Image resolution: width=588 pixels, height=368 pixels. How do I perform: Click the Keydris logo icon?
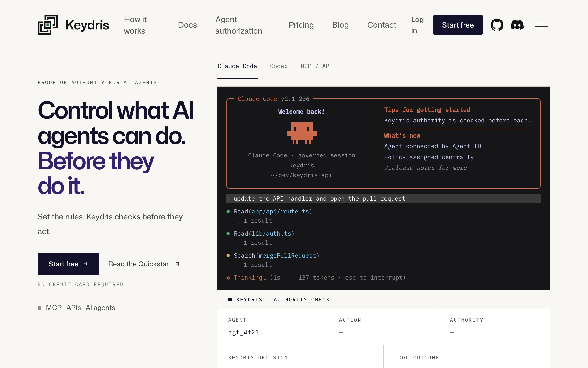click(48, 25)
